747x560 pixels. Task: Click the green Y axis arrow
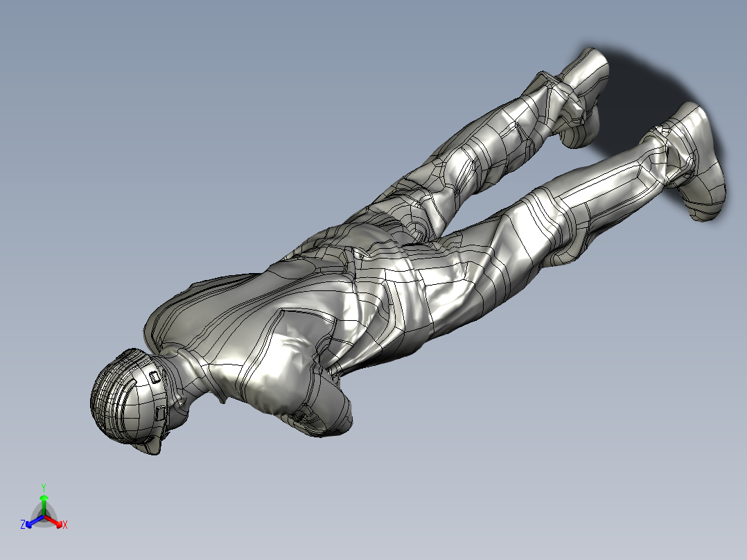pos(44,503)
